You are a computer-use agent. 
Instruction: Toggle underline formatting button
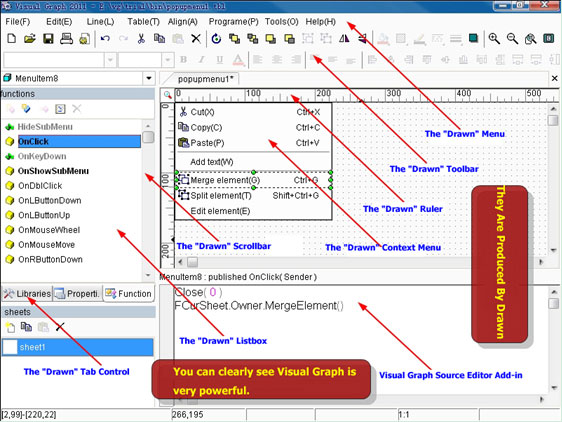(x=220, y=60)
